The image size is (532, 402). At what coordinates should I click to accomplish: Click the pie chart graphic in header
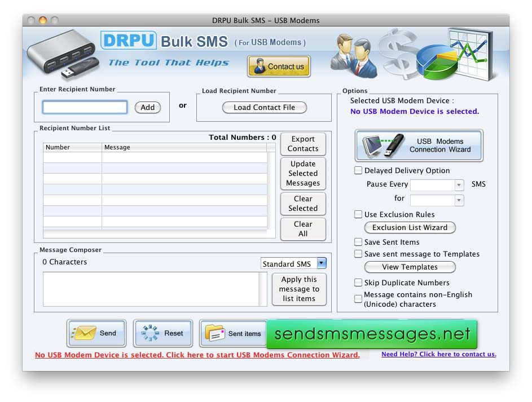pyautogui.click(x=438, y=62)
